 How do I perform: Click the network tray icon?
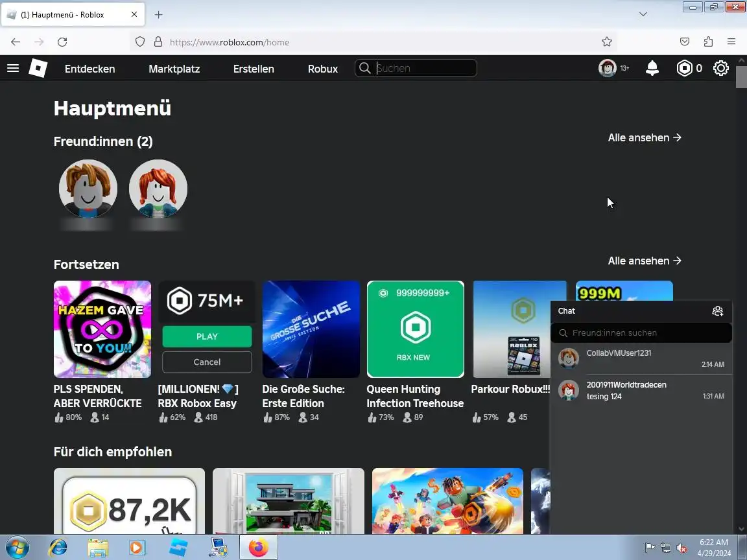pos(665,548)
